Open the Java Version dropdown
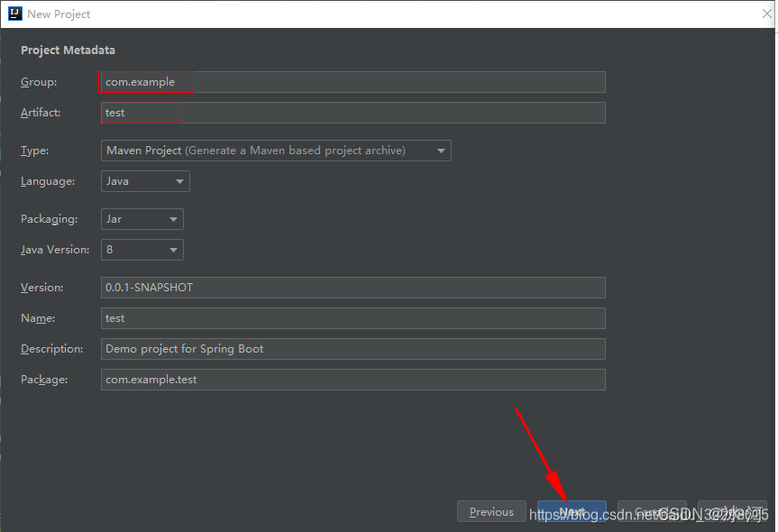 [x=142, y=250]
